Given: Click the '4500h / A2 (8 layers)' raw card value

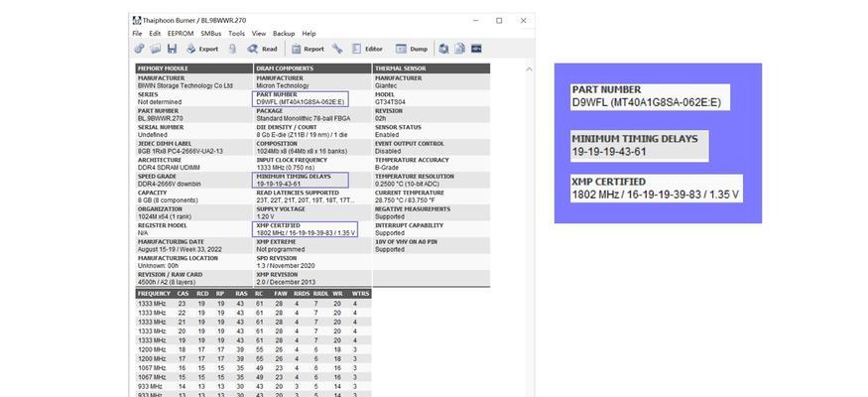Looking at the screenshot, I should pos(165,283).
